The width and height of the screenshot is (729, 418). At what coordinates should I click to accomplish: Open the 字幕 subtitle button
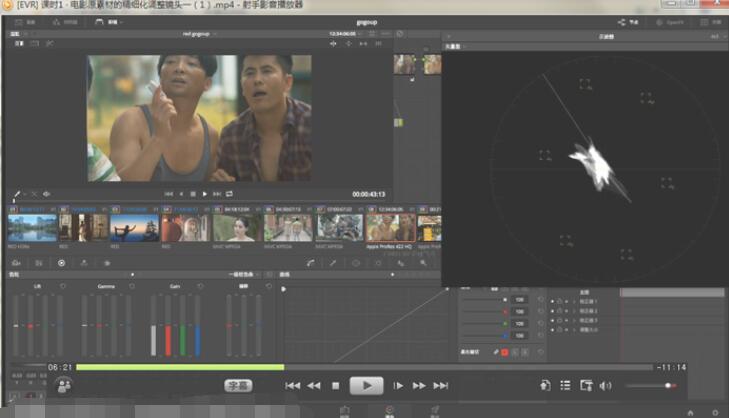[x=239, y=385]
